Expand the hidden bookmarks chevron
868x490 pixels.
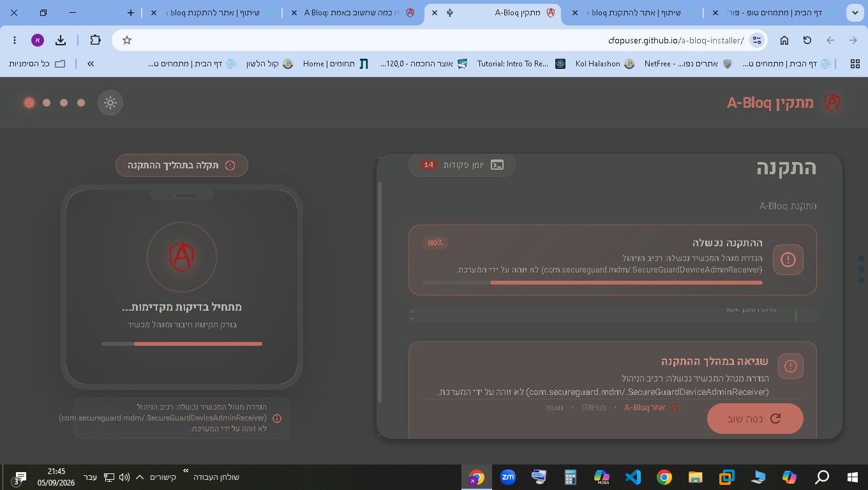91,63
